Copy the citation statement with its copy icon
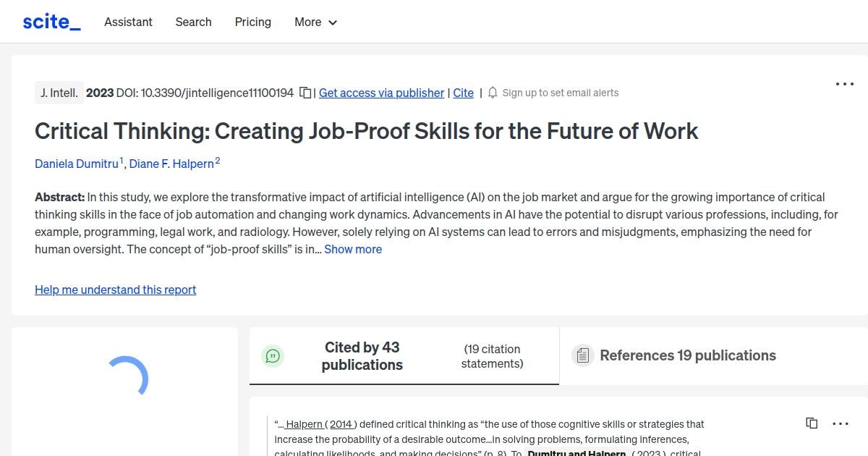This screenshot has height=456, width=868. click(x=811, y=423)
